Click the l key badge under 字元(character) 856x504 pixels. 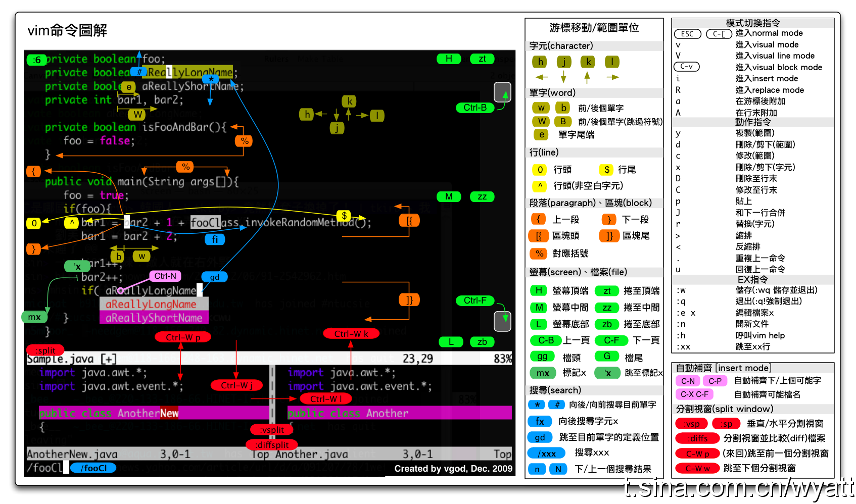click(612, 62)
